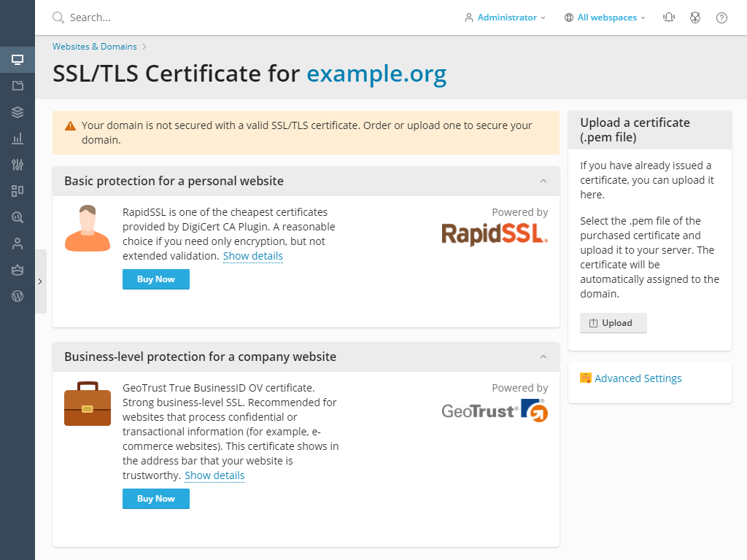This screenshot has width=747, height=560.
Task: Open the Files section in the sidebar
Action: click(x=18, y=85)
